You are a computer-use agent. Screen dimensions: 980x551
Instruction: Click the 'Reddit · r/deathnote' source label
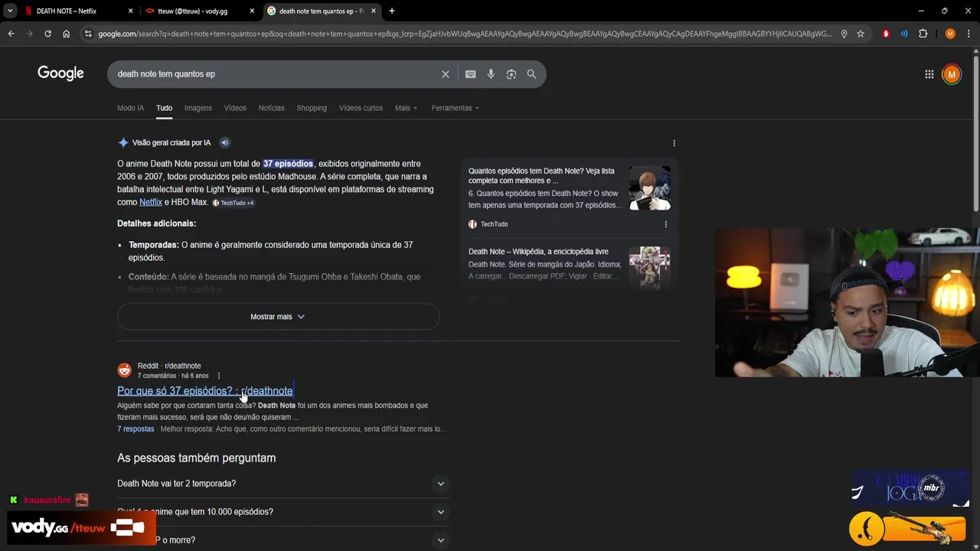coord(169,366)
